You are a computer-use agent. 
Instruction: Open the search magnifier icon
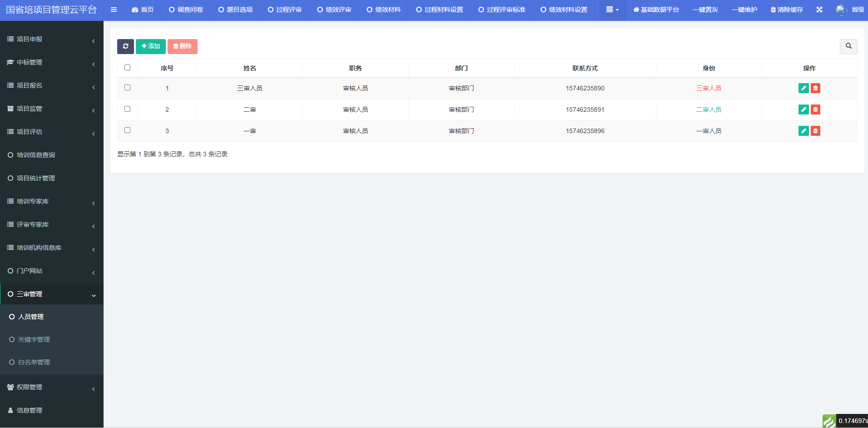tap(848, 46)
